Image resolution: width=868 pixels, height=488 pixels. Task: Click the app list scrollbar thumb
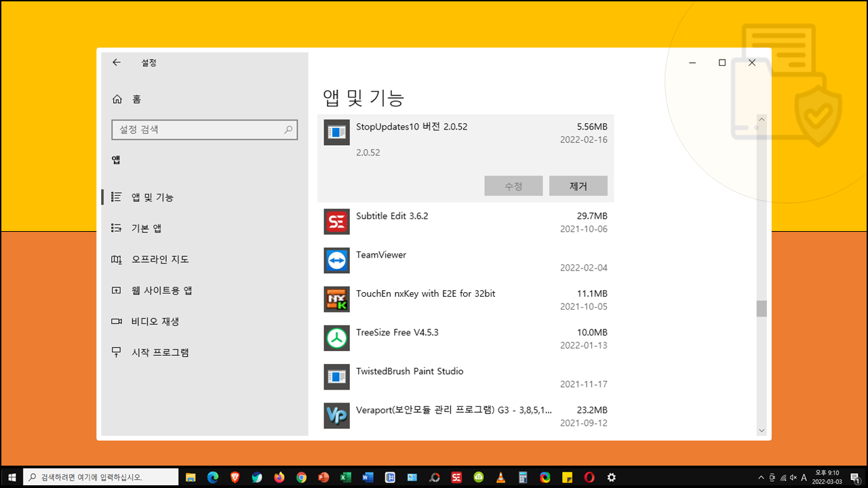pyautogui.click(x=762, y=308)
